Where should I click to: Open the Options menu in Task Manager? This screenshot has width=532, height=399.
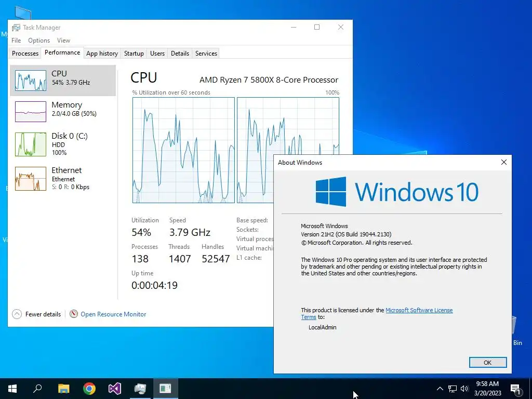click(39, 41)
